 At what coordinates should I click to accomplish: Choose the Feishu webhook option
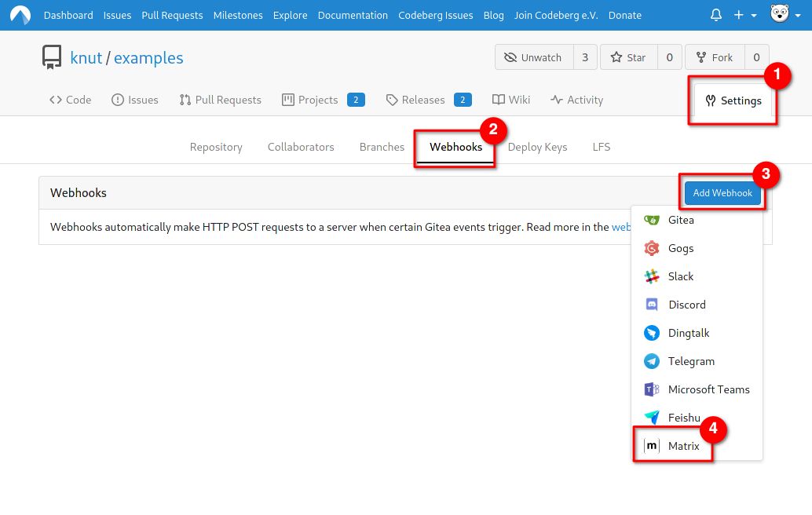click(x=682, y=418)
